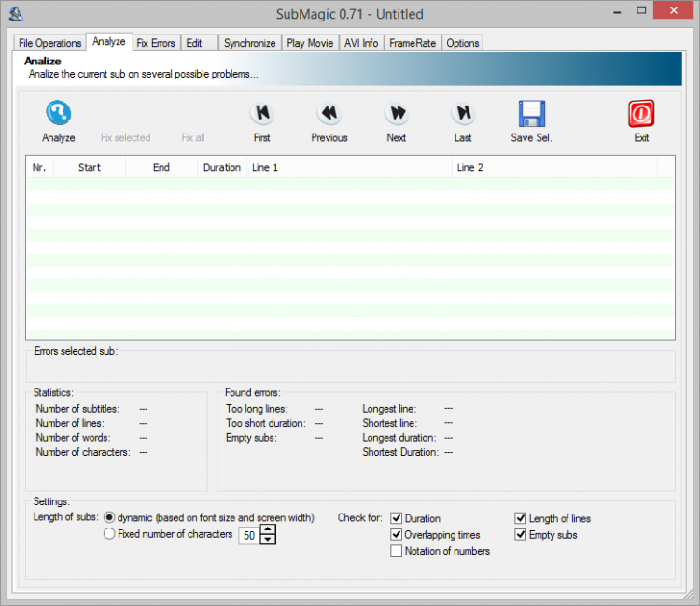Image resolution: width=700 pixels, height=606 pixels.
Task: Switch to the Synchronize tab
Action: pyautogui.click(x=249, y=43)
